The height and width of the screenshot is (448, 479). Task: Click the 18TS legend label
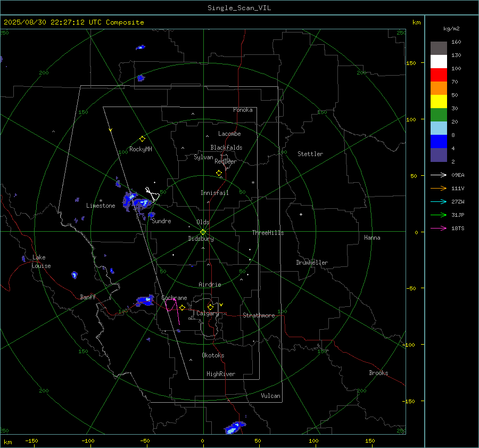coord(458,229)
